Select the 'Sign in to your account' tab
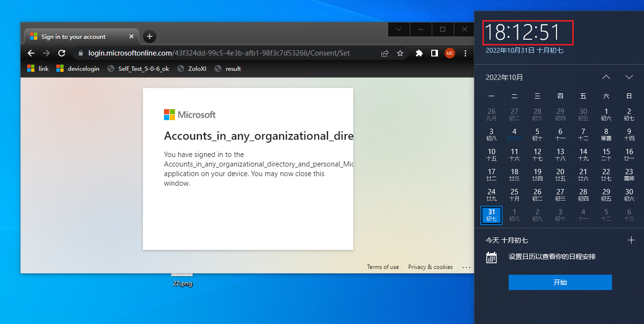644x324 pixels. tap(81, 36)
